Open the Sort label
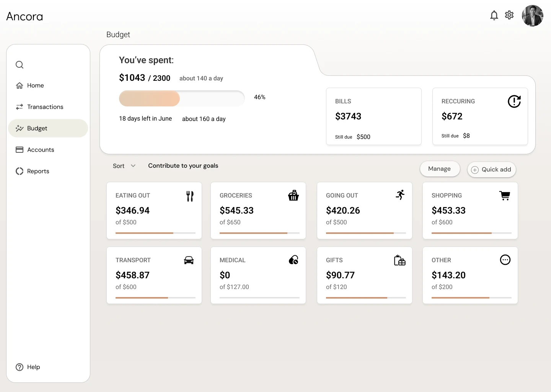 click(119, 166)
